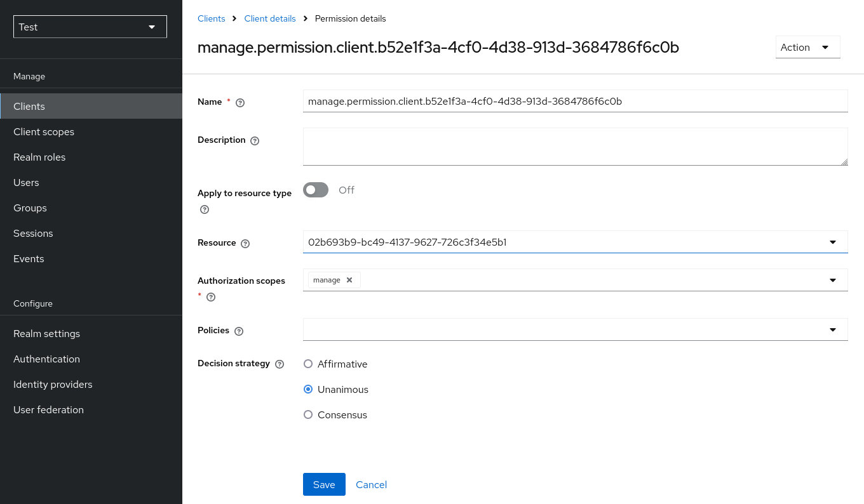Screen dimensions: 864x504
Task: Toggle Apply to resource type on
Action: 316,190
